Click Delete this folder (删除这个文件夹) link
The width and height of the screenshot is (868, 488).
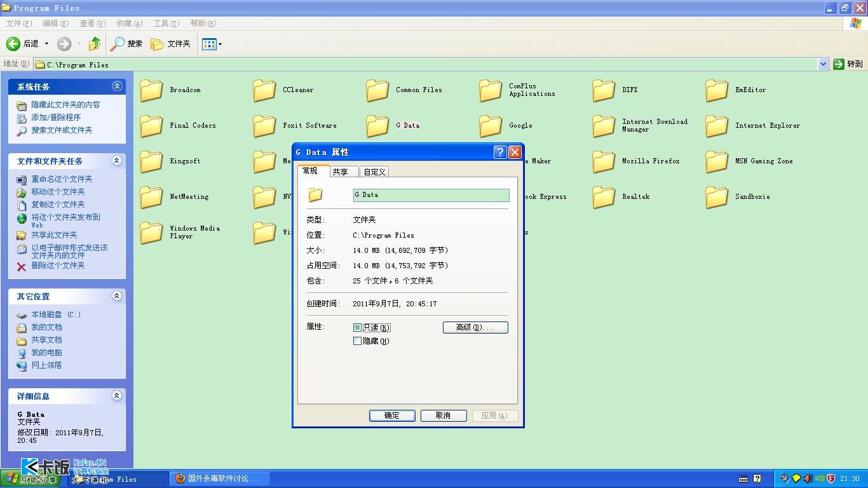[58, 266]
